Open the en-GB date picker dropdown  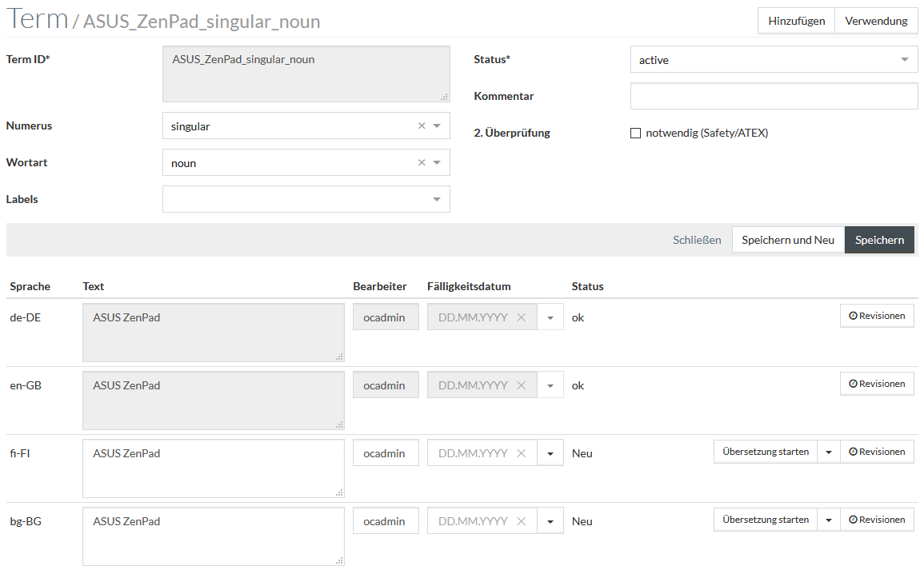[550, 385]
